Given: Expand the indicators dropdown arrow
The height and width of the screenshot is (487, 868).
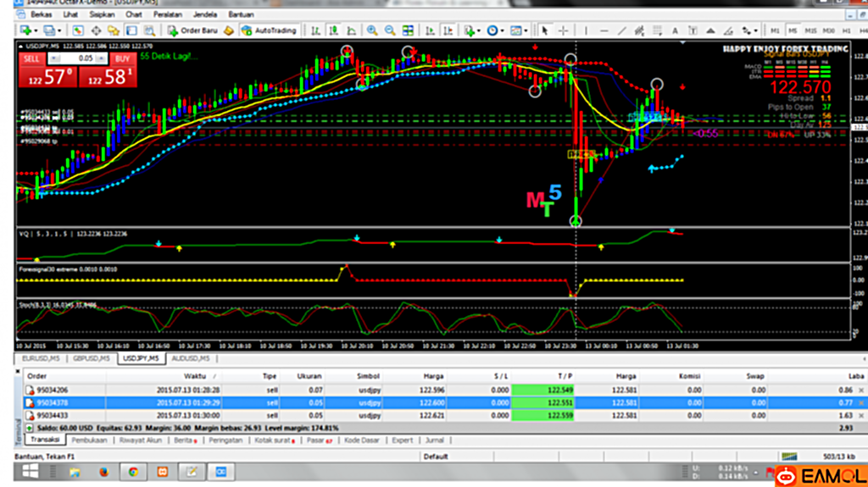Looking at the screenshot, I should click(479, 31).
